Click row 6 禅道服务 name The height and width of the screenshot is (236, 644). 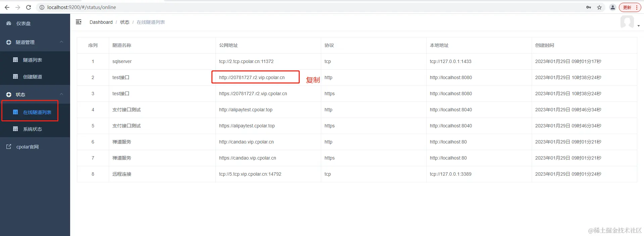point(122,142)
